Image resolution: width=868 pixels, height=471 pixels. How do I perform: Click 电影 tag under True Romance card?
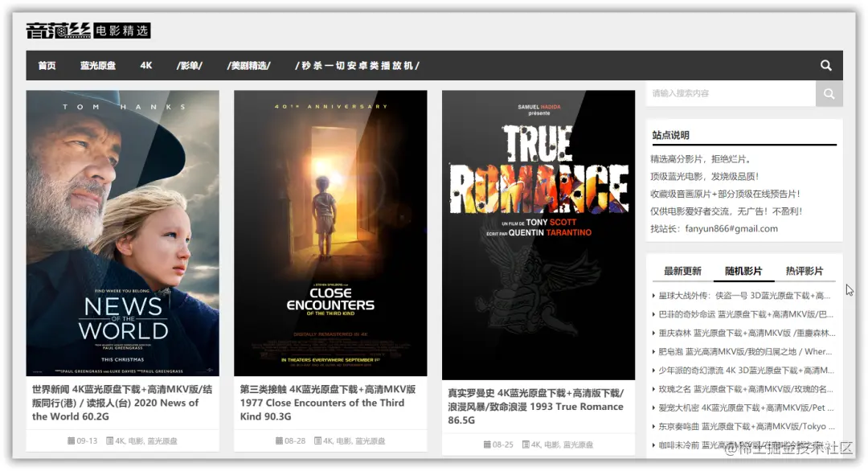pyautogui.click(x=551, y=445)
